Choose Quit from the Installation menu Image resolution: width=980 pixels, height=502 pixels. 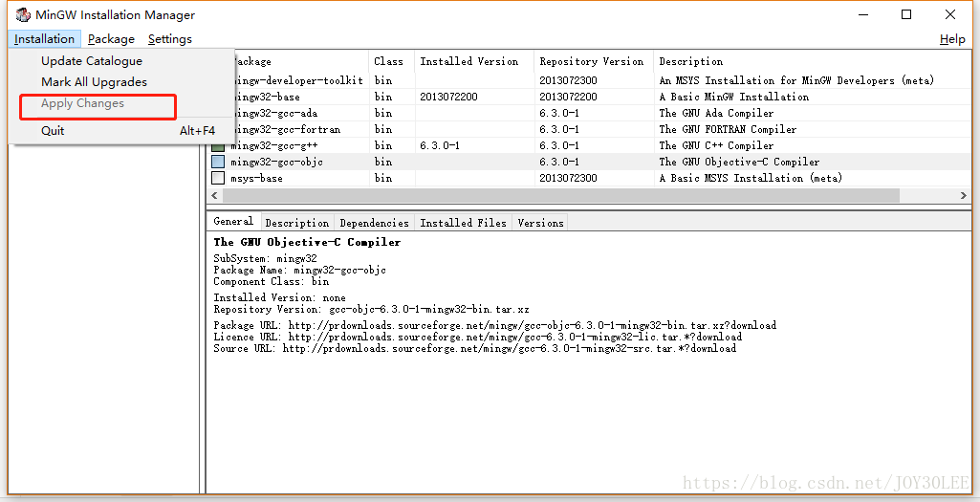[x=121, y=131]
